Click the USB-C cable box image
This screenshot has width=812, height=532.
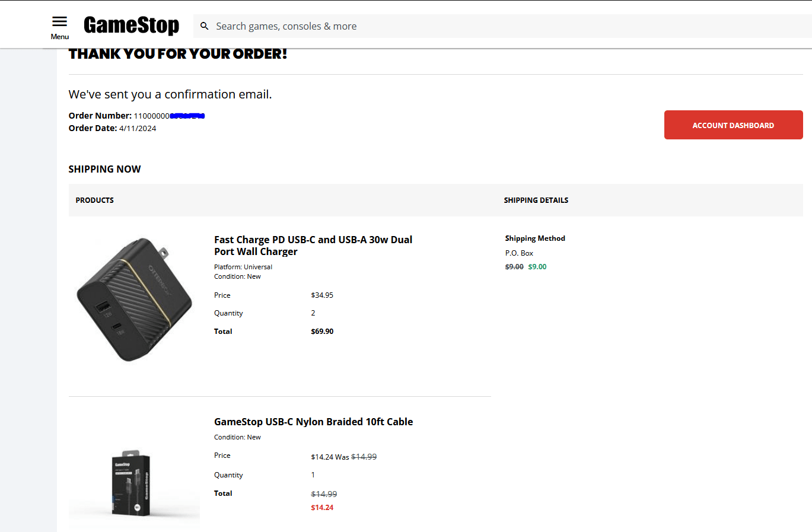pos(132,483)
